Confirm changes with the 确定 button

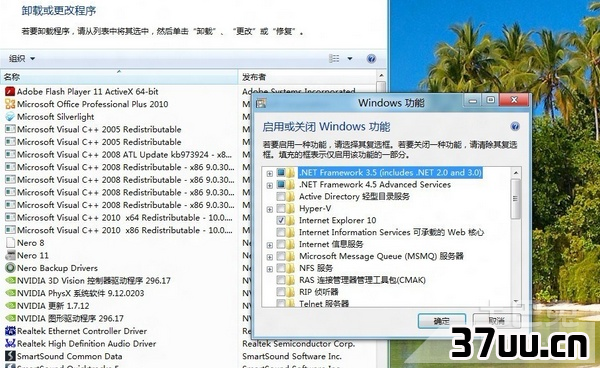coord(442,321)
